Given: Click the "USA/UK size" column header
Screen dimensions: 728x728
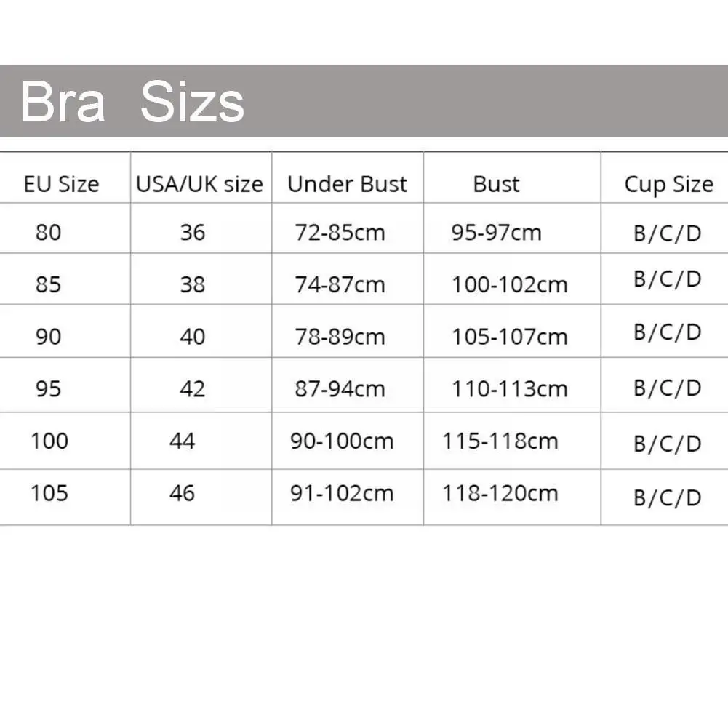Looking at the screenshot, I should coord(199,184).
